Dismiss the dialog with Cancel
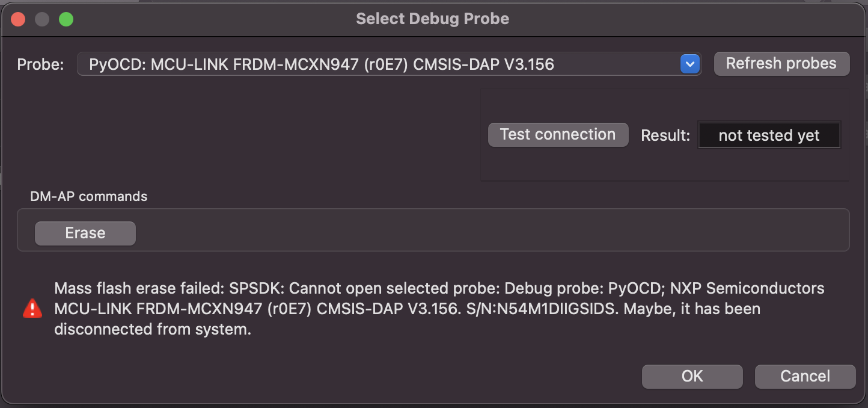The image size is (868, 408). point(805,376)
